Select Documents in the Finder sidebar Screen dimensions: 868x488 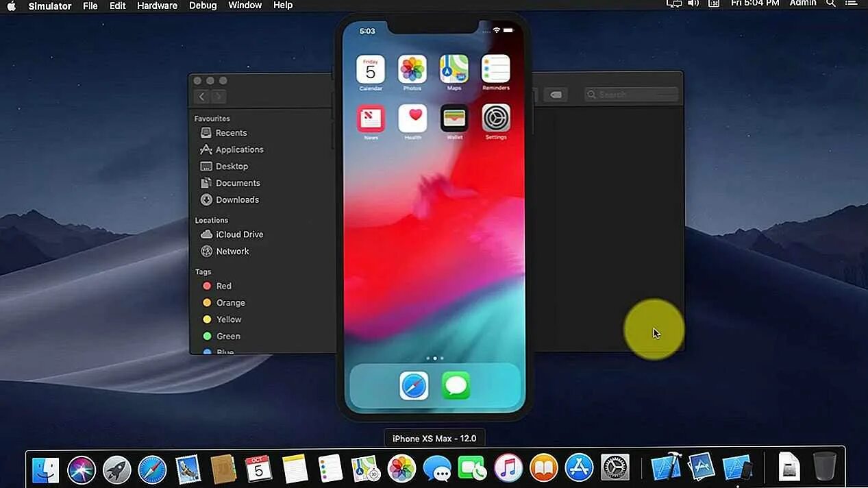tap(238, 183)
